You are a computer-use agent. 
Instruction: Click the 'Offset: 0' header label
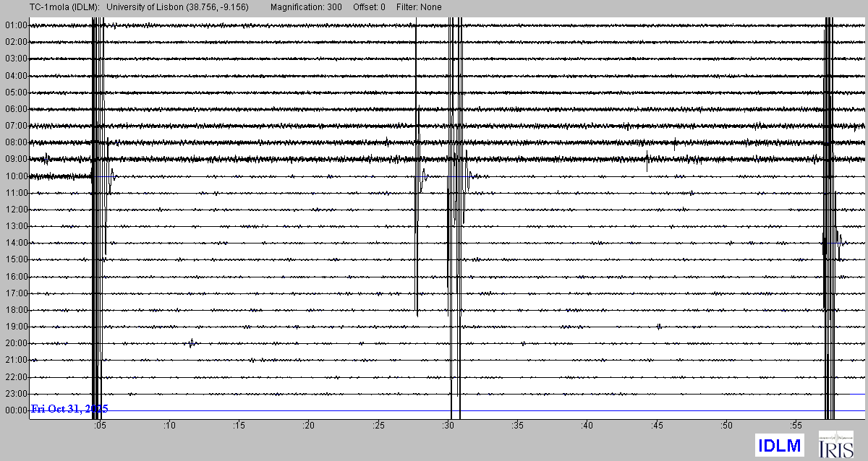(369, 7)
